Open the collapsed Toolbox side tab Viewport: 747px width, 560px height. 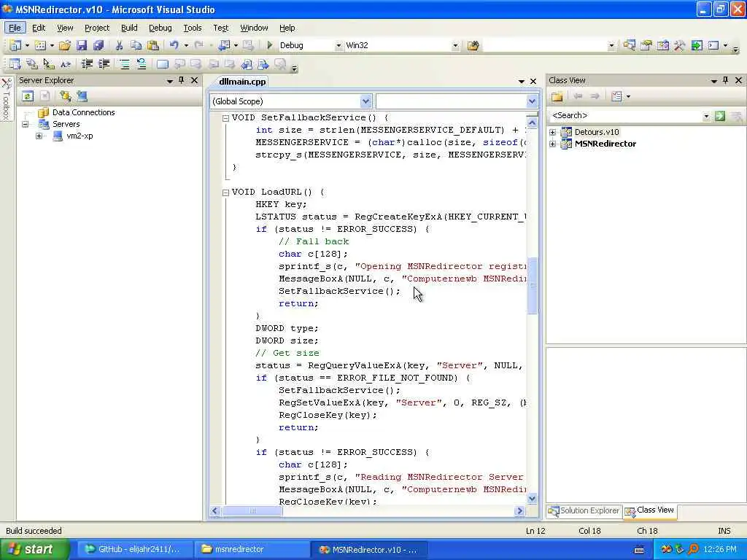pos(6,99)
